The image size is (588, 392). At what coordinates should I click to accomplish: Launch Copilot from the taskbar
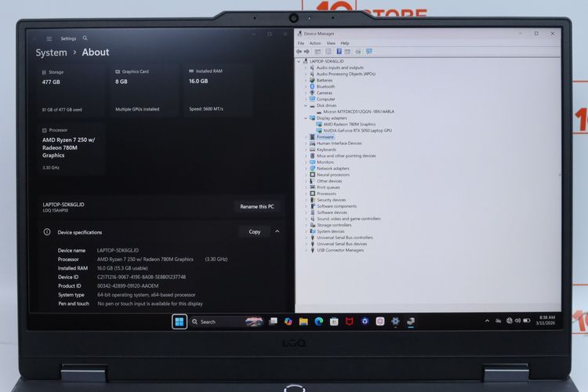(288, 321)
